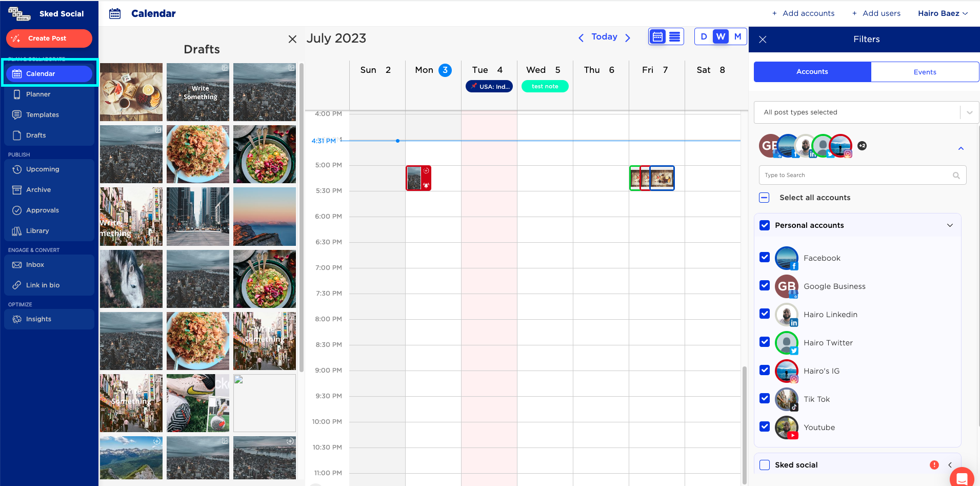Screen dimensions: 980x486
Task: Uncheck the Google Business checkbox
Action: (x=765, y=285)
